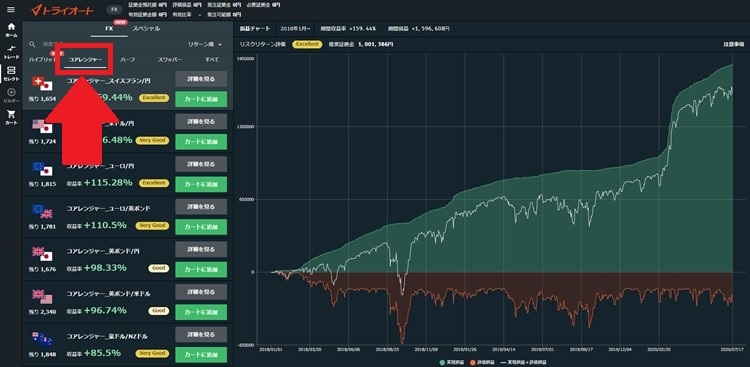Open the 2018年1月~ period dropdown
The width and height of the screenshot is (750, 367).
point(296,29)
